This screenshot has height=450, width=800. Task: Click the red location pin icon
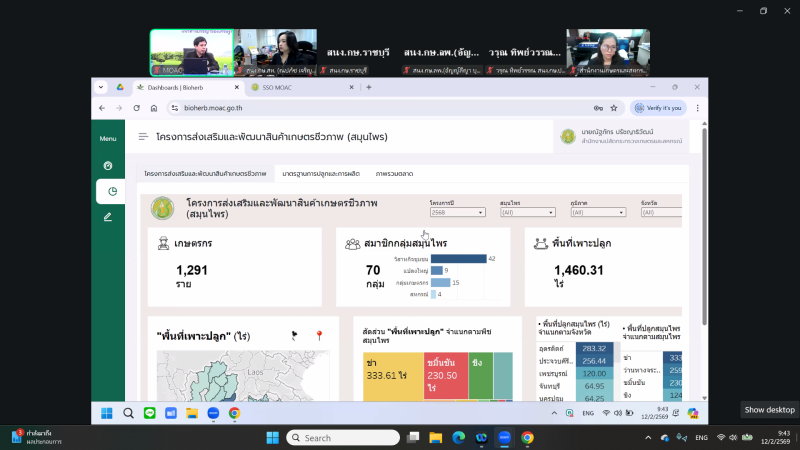(x=319, y=336)
